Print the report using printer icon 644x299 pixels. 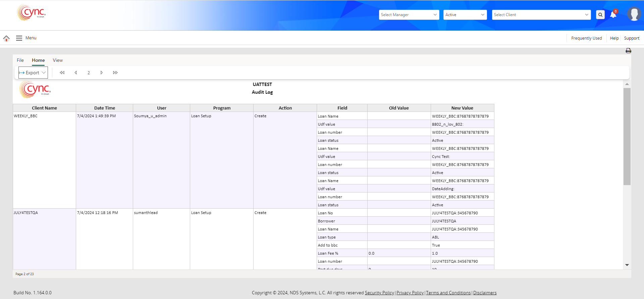point(628,51)
